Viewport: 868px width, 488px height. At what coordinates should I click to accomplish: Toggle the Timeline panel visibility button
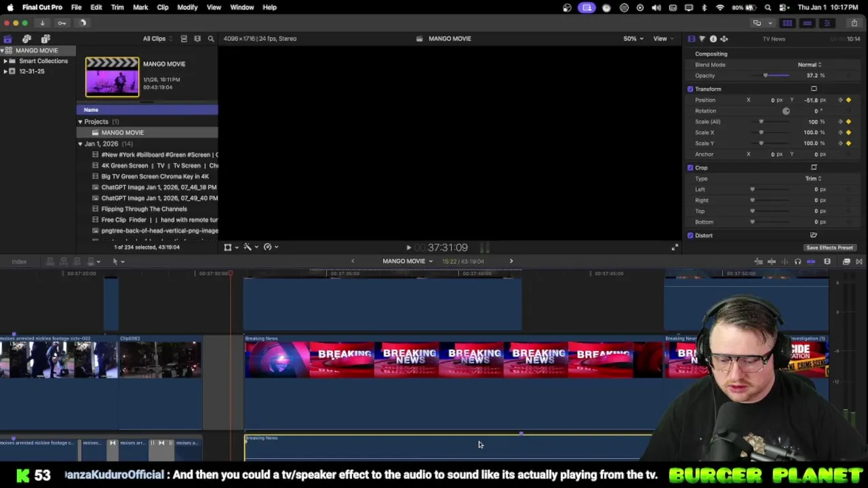807,23
